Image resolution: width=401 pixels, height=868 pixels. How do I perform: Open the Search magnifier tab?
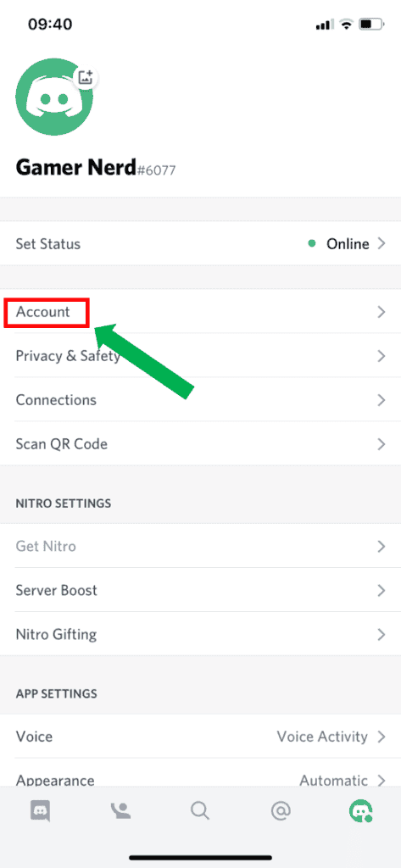(200, 811)
